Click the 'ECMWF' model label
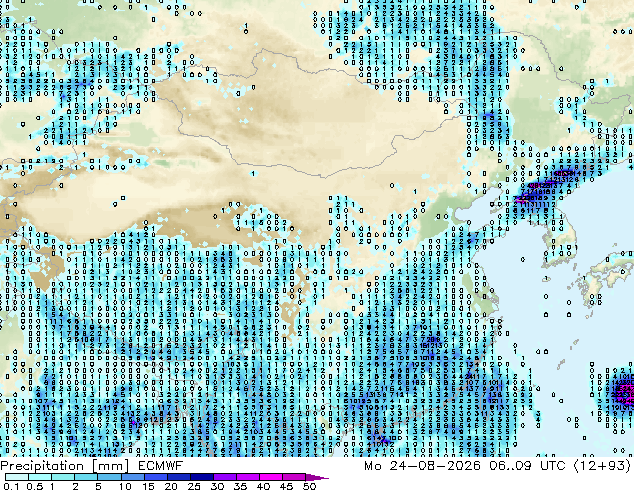The image size is (634, 490). pyautogui.click(x=161, y=466)
